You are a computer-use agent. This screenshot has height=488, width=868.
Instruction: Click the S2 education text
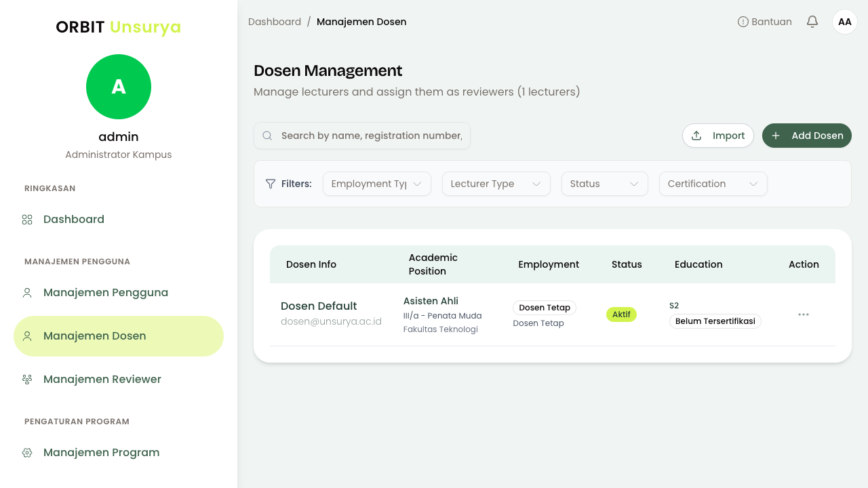pos(674,306)
